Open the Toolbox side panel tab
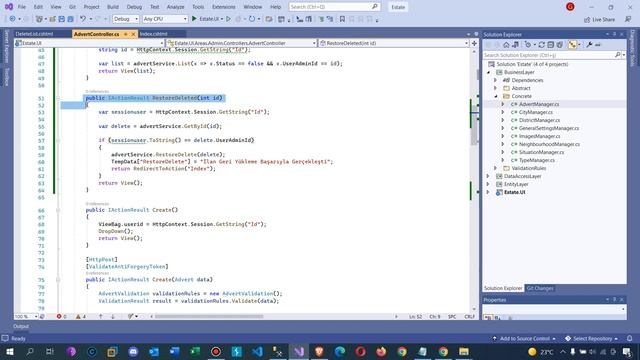The image size is (640, 360). click(7, 76)
